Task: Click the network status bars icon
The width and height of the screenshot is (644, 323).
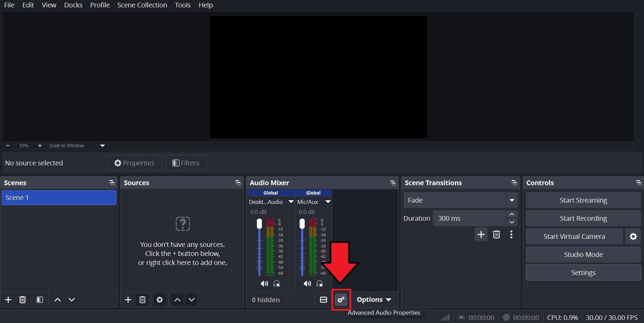Action: pyautogui.click(x=446, y=317)
